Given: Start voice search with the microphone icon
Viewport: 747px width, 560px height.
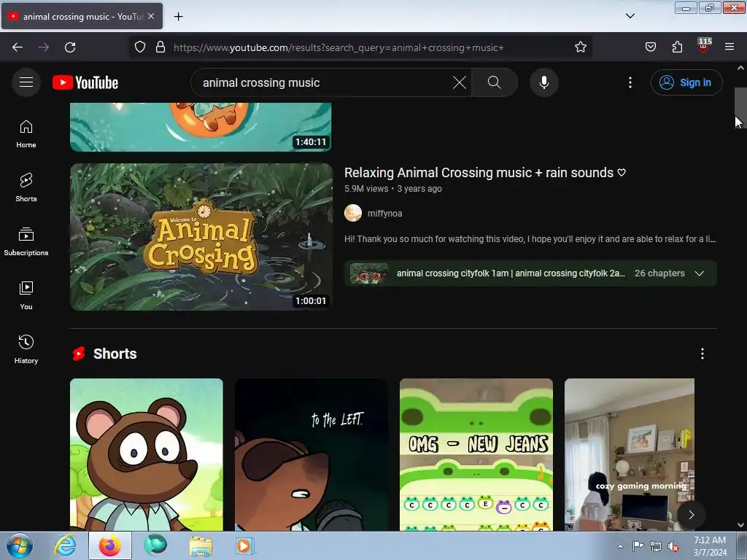Looking at the screenshot, I should pos(543,82).
